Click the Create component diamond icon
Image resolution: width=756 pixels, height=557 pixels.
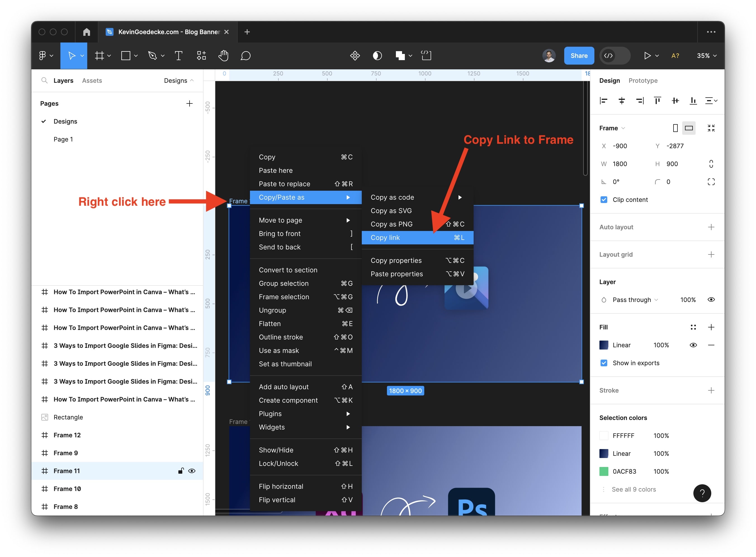click(x=355, y=56)
